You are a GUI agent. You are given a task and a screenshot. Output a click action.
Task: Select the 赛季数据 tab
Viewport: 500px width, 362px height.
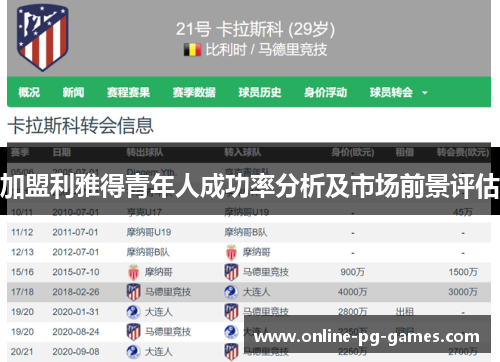194,92
